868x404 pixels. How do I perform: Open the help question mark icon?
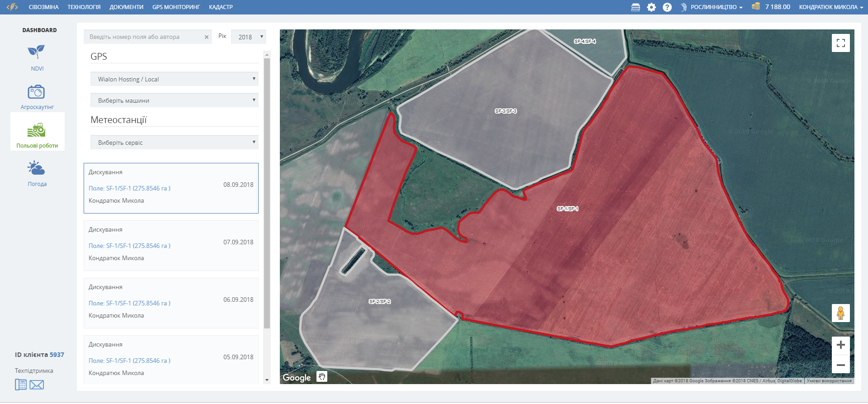point(667,7)
